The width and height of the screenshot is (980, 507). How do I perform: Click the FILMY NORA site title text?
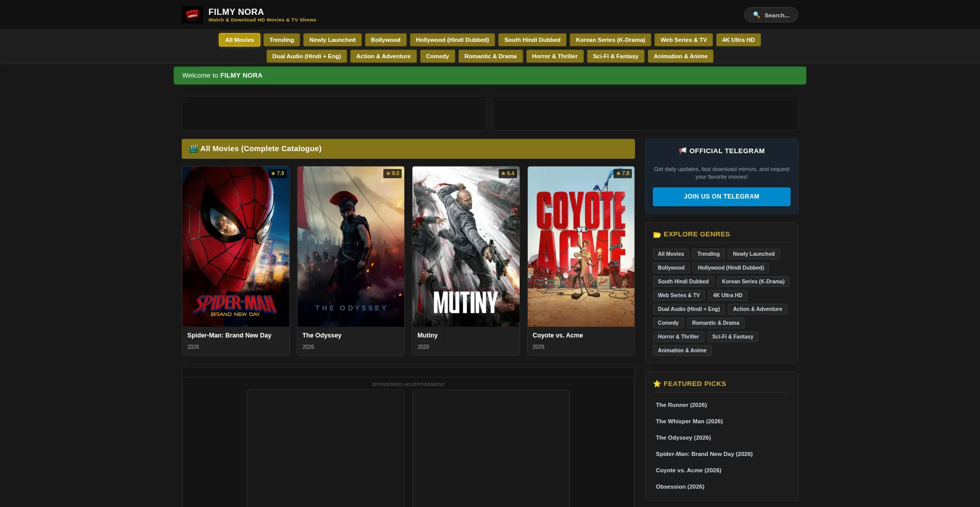(236, 12)
